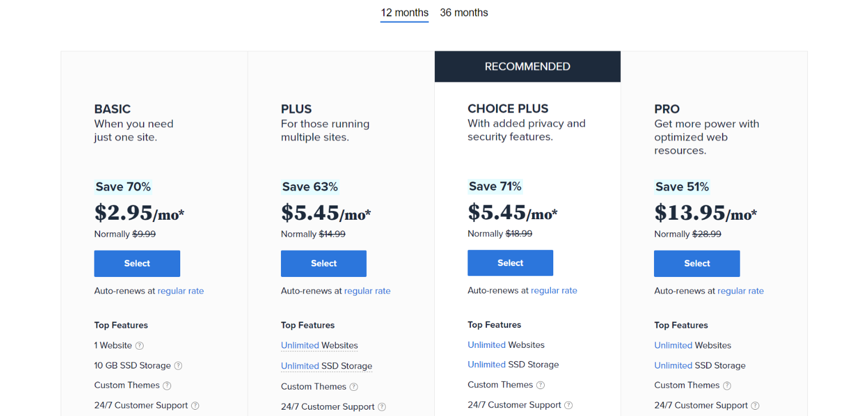Open regular rate link under Basic plan

[181, 291]
